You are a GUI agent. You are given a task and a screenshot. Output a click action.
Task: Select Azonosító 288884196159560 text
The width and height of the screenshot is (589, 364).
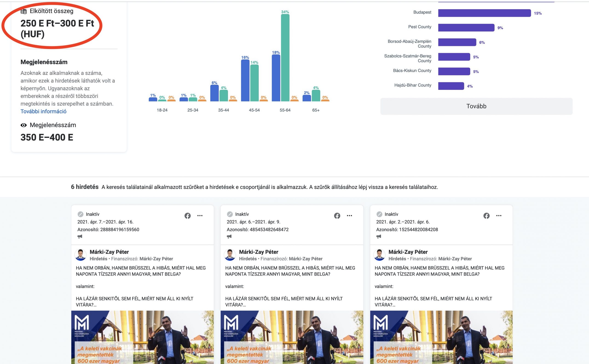coord(108,230)
